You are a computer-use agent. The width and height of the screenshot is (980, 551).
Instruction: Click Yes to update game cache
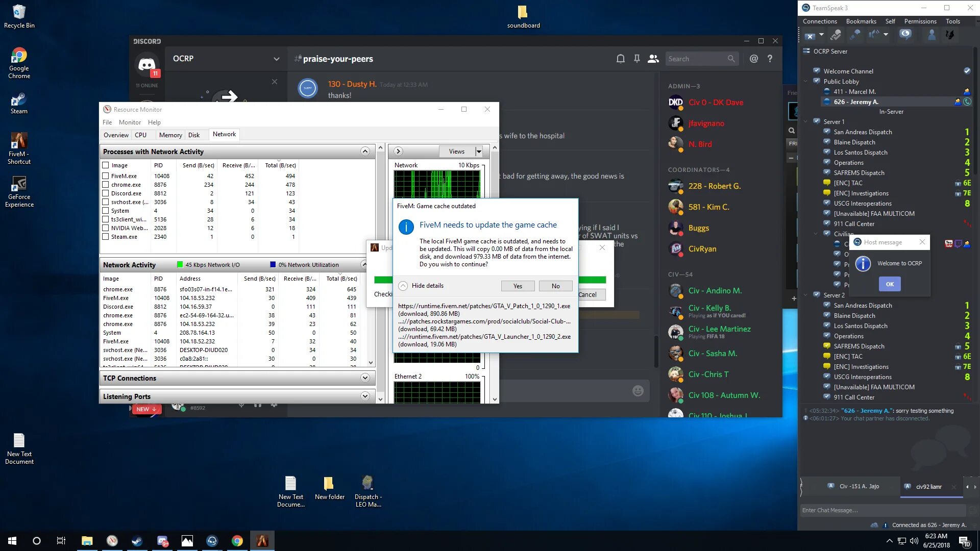518,286
